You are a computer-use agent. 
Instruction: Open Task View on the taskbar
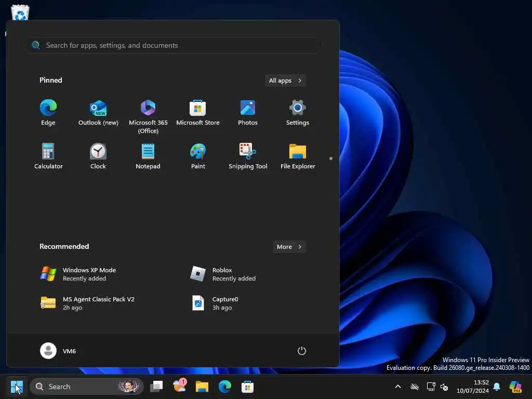point(156,387)
